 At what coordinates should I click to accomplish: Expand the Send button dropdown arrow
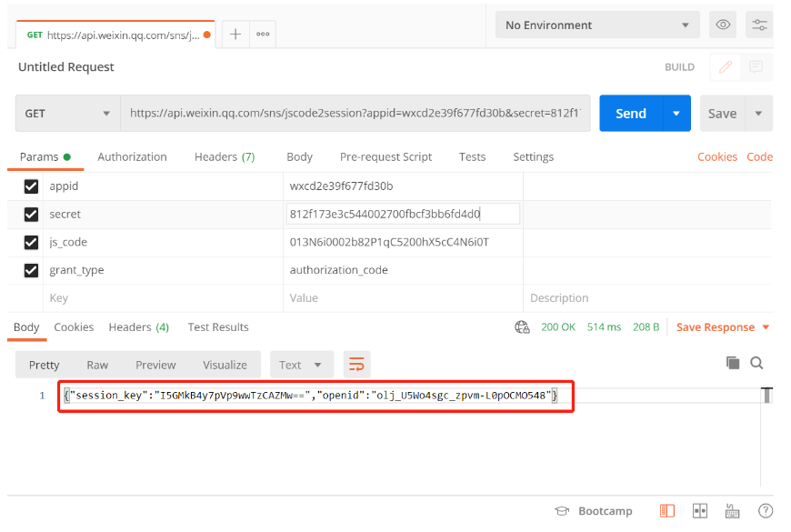(x=676, y=113)
